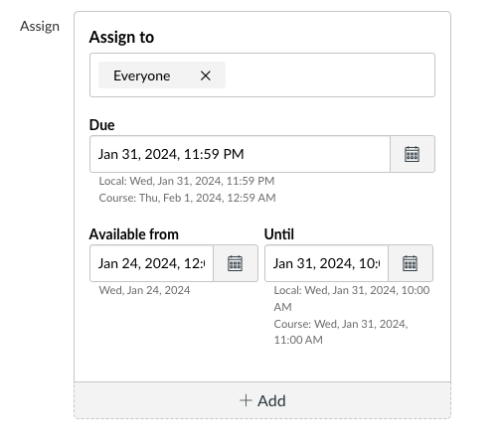Select the Everyone assignee tag
Screen dimensions: 500x448
pos(142,75)
